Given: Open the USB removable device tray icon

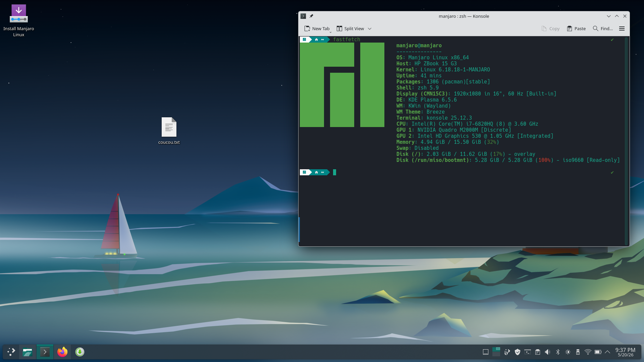Looking at the screenshot, I should [578, 352].
